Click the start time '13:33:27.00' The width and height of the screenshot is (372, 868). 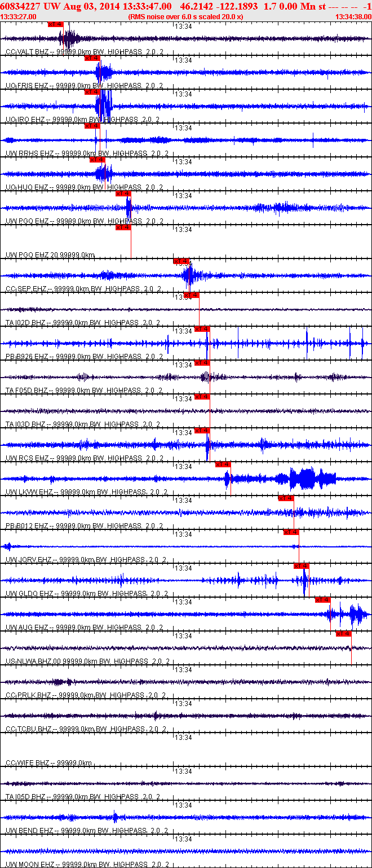point(19,17)
